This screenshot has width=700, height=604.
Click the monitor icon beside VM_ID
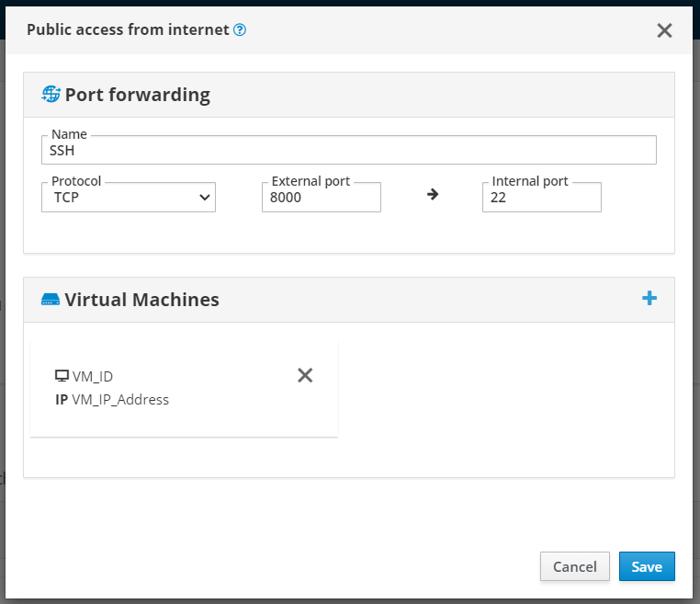point(62,376)
